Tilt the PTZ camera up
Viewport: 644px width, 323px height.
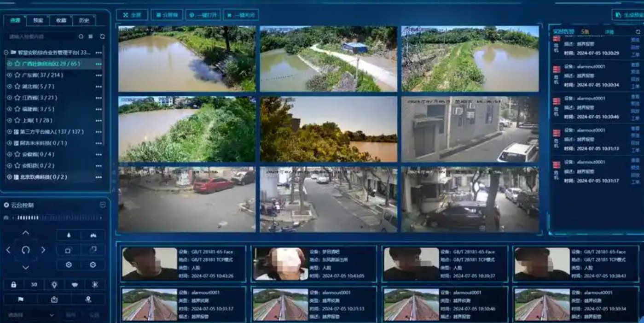pos(26,233)
